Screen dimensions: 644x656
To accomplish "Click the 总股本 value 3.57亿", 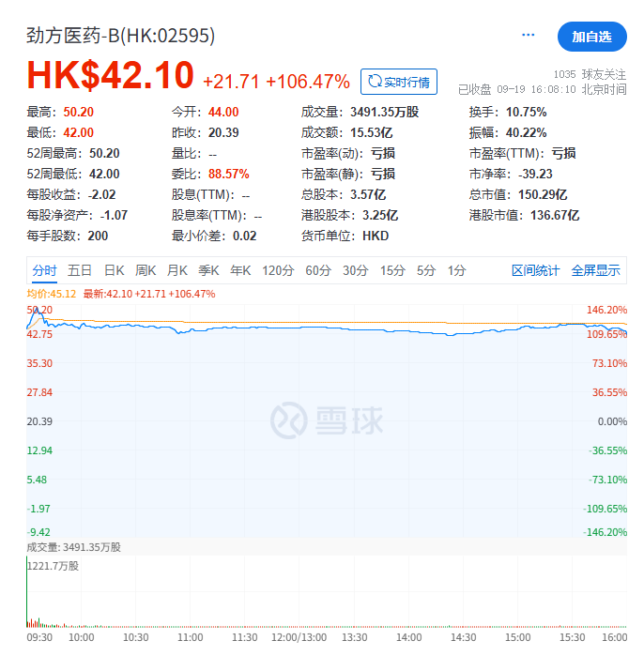I will pyautogui.click(x=368, y=194).
